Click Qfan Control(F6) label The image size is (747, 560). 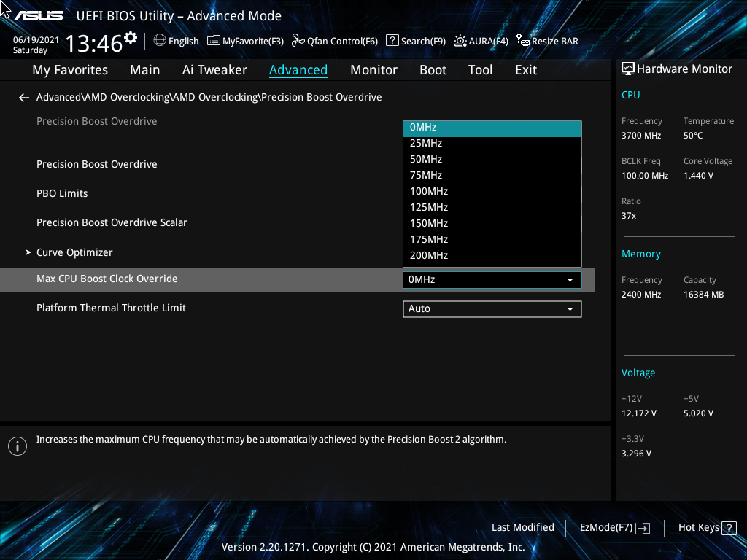342,42
